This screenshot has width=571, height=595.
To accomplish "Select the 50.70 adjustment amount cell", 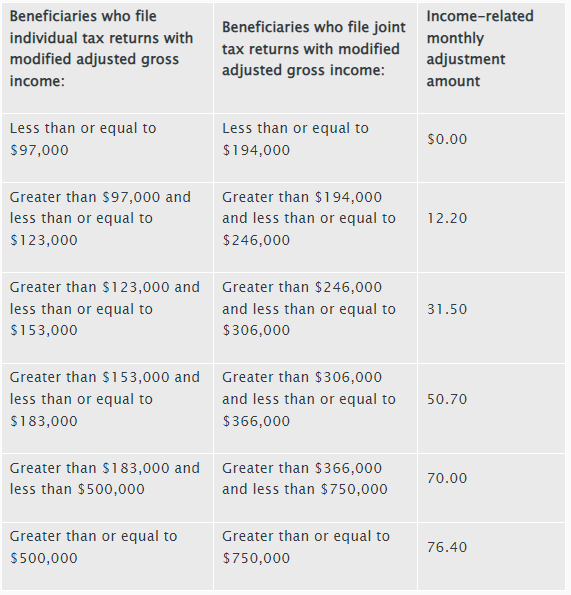I will coord(491,408).
